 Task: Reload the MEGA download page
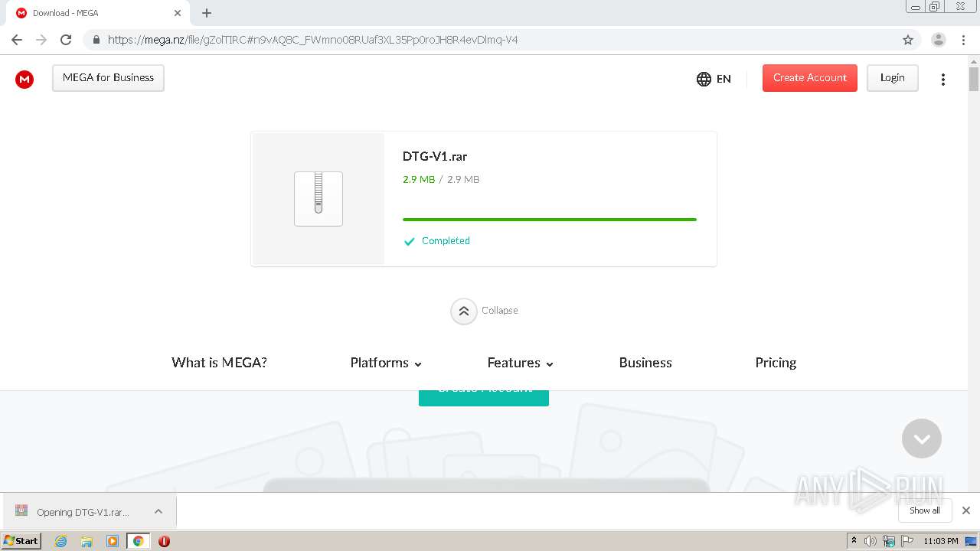(66, 40)
